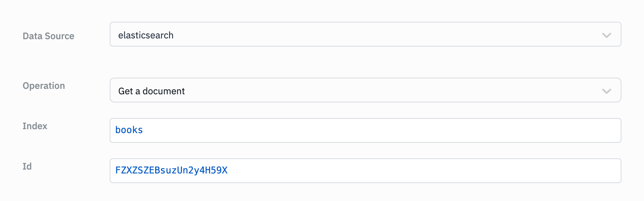Open the Data Source combo box

365,35
